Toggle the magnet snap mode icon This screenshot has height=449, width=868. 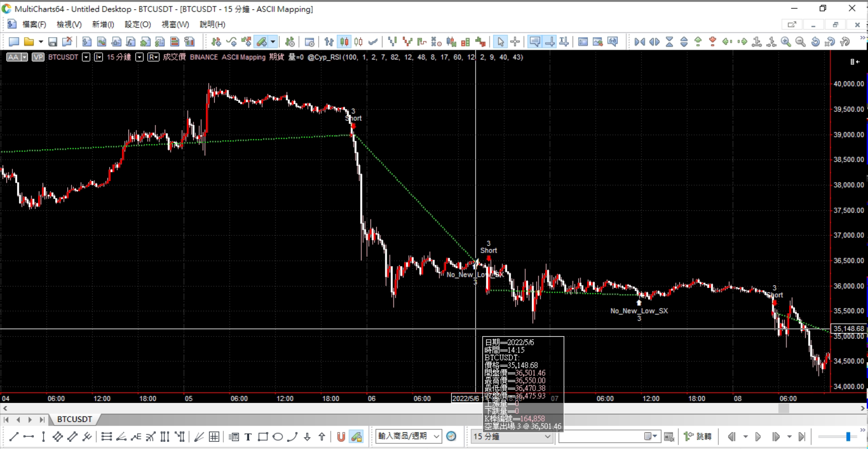[341, 437]
